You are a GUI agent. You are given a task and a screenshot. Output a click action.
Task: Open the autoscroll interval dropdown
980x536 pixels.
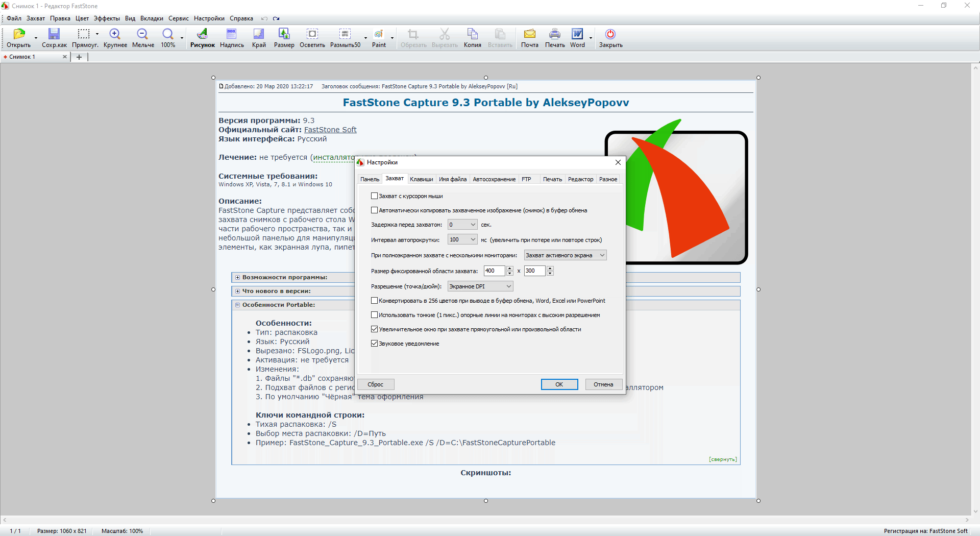[x=462, y=240]
